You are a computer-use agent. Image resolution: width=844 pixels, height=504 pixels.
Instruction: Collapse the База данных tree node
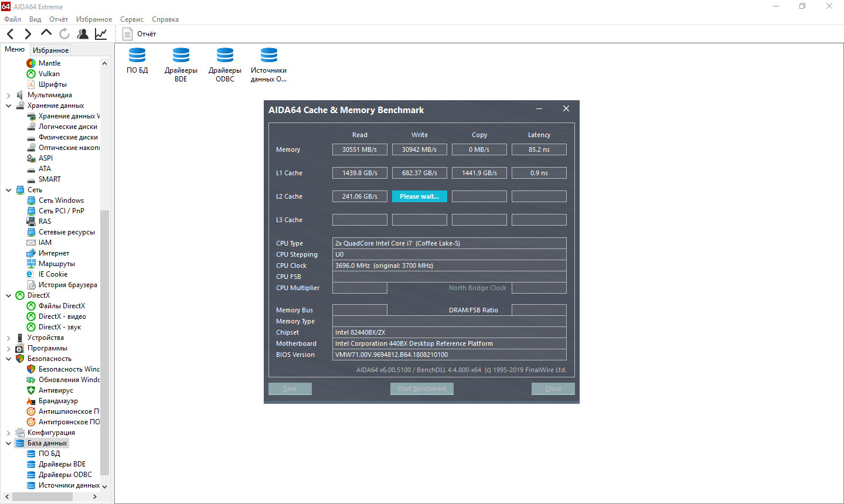click(8, 443)
